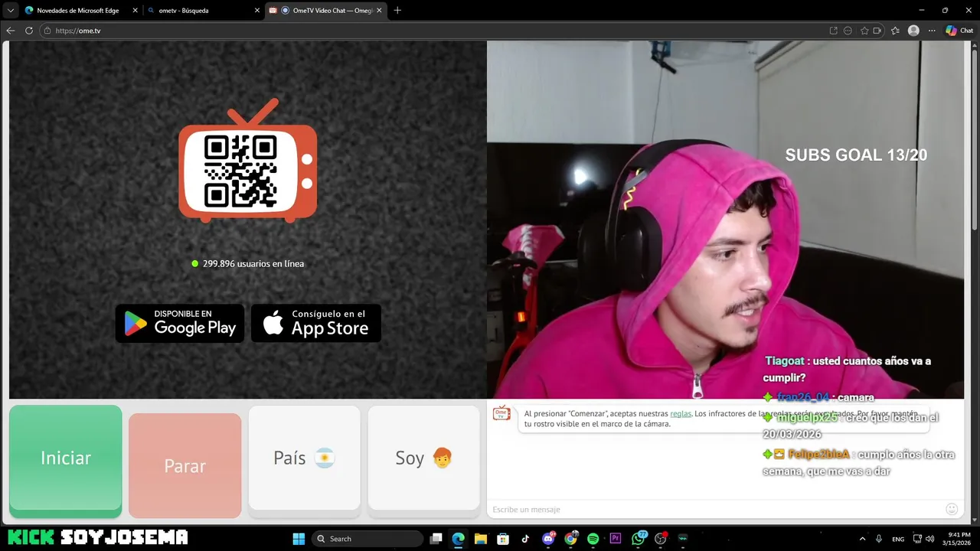Open the volume control in system tray

(930, 539)
